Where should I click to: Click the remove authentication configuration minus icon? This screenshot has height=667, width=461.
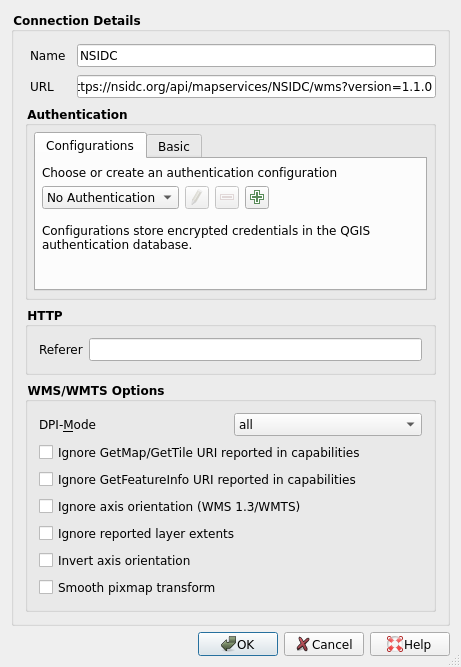coord(227,197)
